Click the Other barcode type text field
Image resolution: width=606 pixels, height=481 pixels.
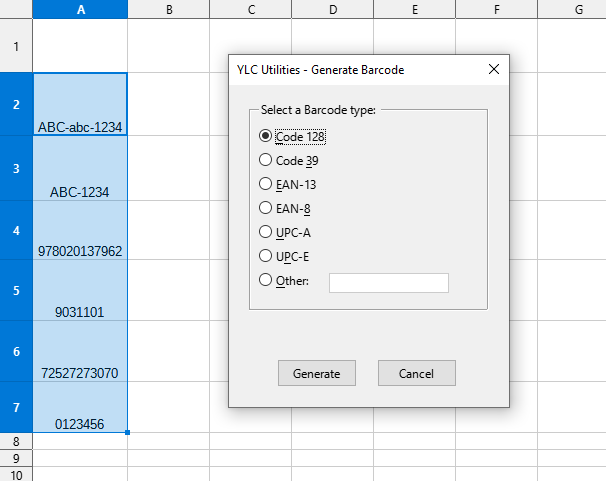click(x=388, y=283)
